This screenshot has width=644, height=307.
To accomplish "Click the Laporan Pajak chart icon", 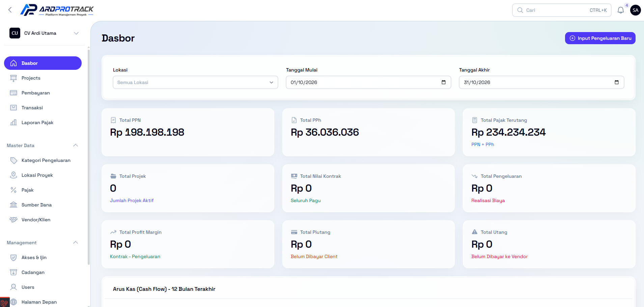I will click(13, 122).
